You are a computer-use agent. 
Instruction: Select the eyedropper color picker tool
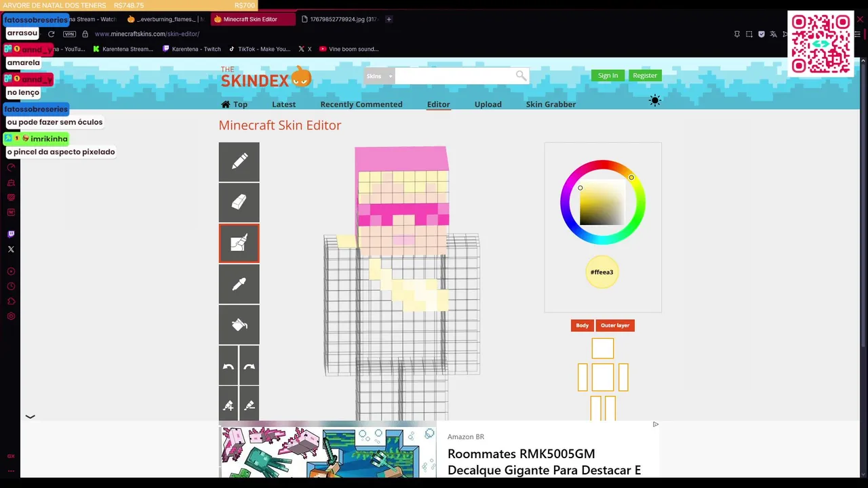[239, 284]
